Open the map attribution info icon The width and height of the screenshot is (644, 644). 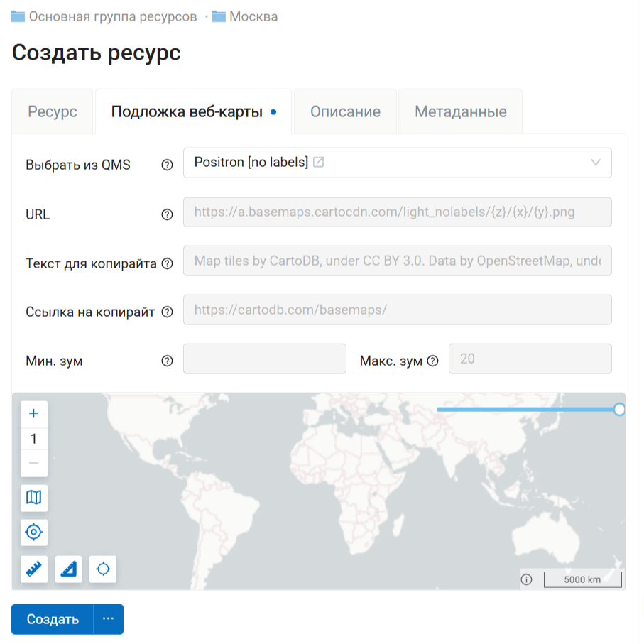point(526,579)
